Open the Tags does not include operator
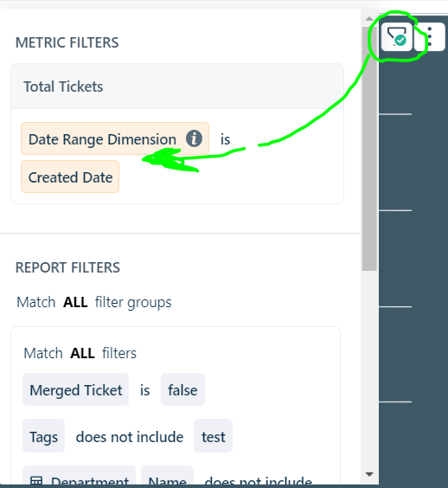The image size is (448, 488). coord(130,437)
